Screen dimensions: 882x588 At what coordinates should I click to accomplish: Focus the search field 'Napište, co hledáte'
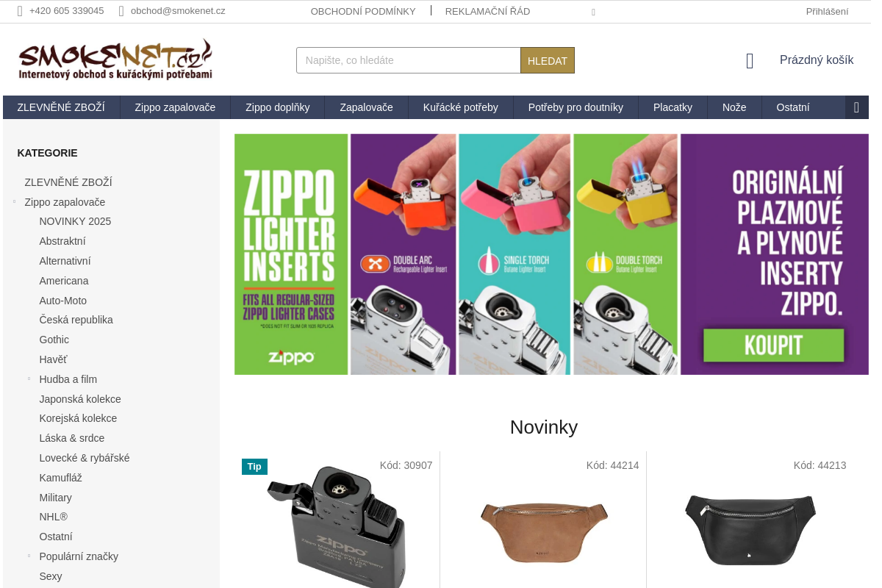pyautogui.click(x=409, y=60)
